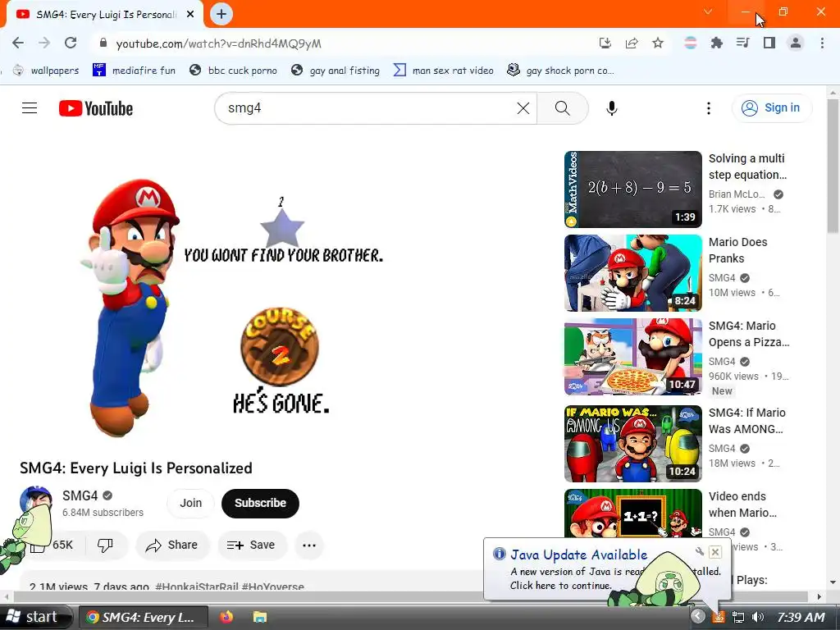Open SMG4: Mario Opens a Pizza thumbnail
840x630 pixels.
point(632,357)
